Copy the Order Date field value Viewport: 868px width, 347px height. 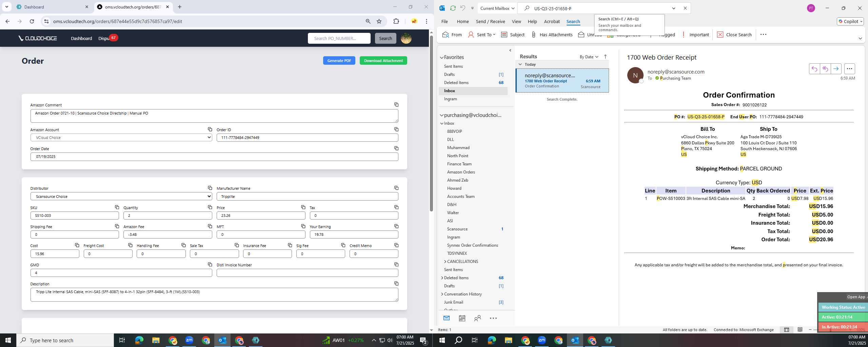tap(396, 148)
